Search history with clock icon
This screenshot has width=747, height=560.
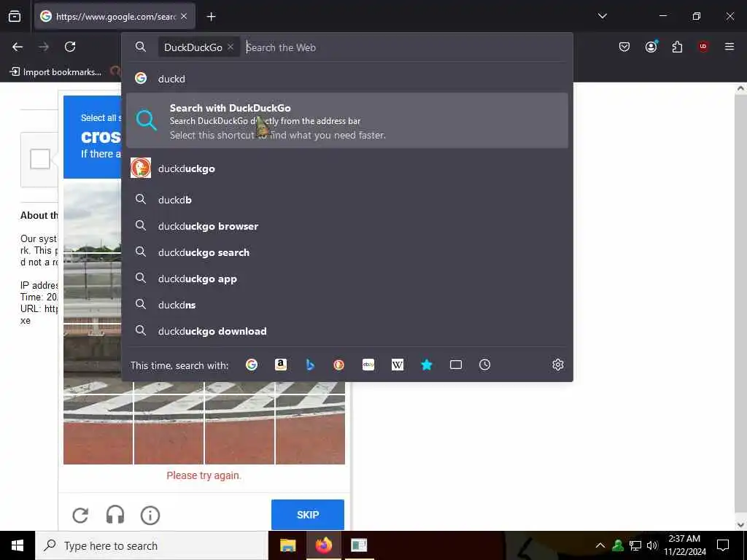[485, 365]
